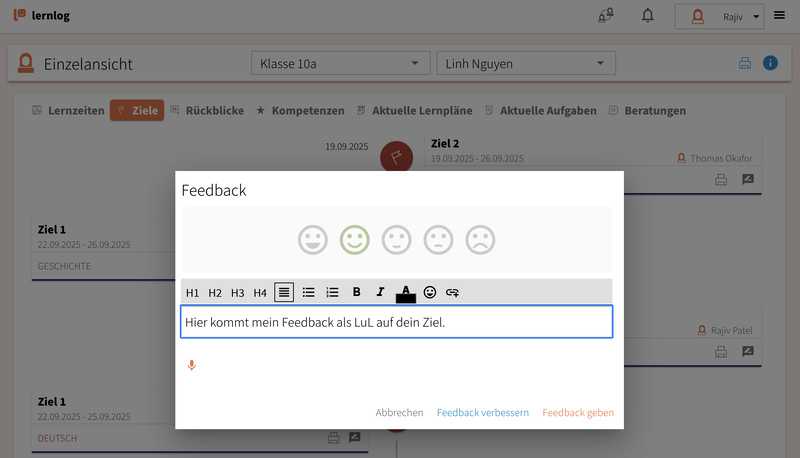Insert a numbered list
Screen dimensions: 800x458
click(x=333, y=292)
